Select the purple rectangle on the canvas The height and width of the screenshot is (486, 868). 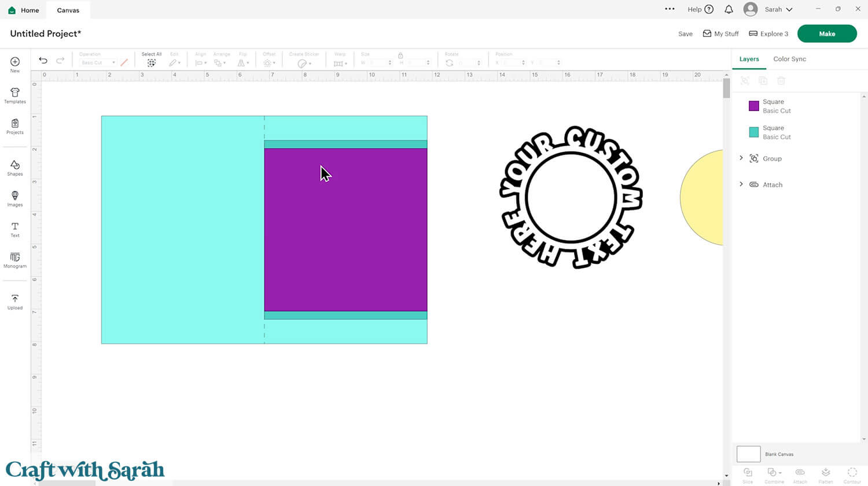345,230
